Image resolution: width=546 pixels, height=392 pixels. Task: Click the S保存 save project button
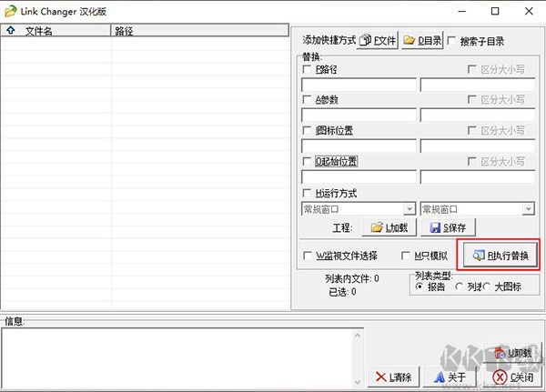click(x=448, y=227)
